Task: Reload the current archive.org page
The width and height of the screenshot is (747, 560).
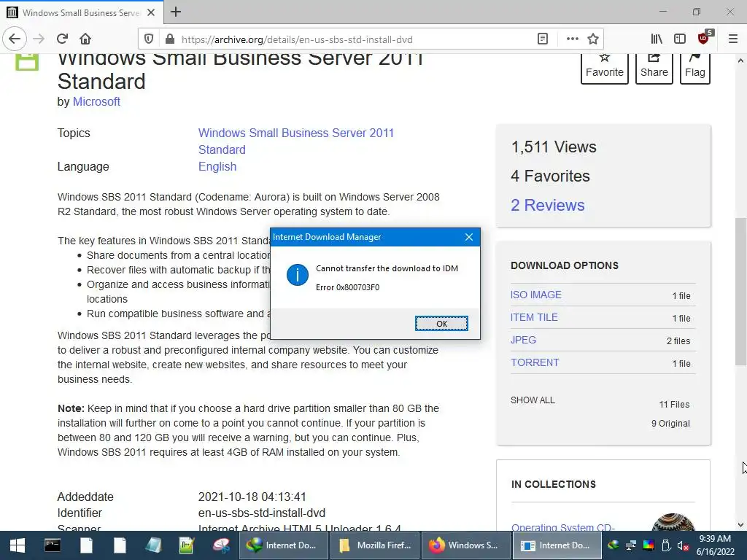Action: point(62,39)
